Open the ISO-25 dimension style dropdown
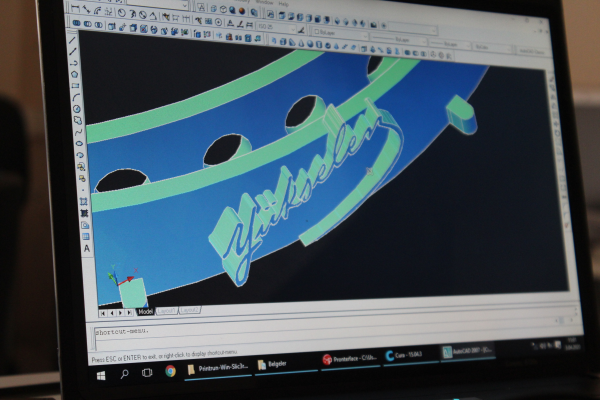Viewport: 600px width, 400px height. 276,28
